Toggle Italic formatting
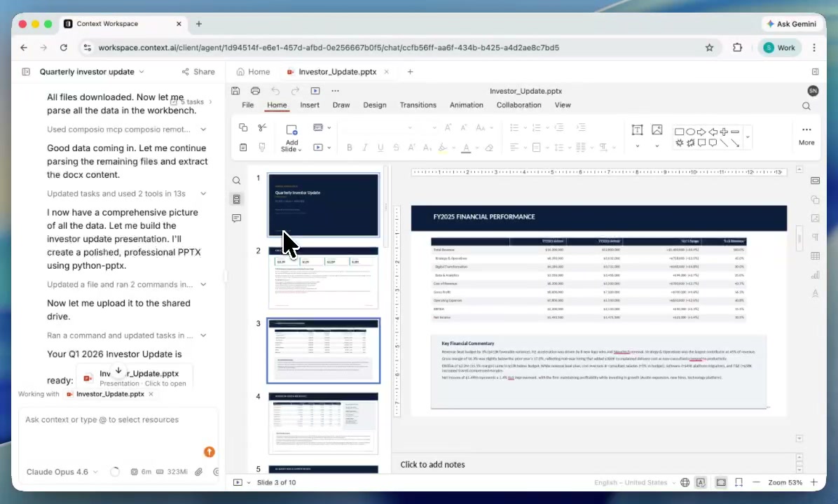 tap(365, 148)
